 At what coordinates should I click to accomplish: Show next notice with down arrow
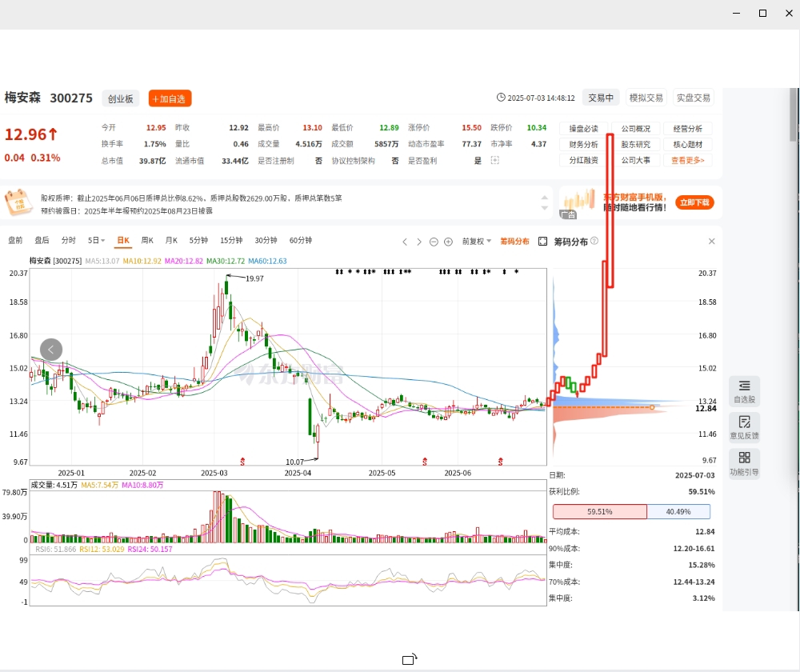click(544, 208)
